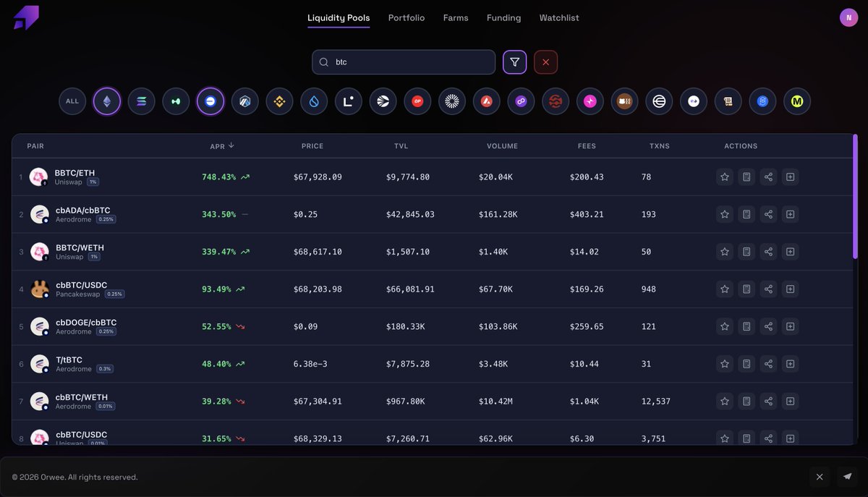Open calculator for BBTC/ETH pool

pyautogui.click(x=746, y=177)
